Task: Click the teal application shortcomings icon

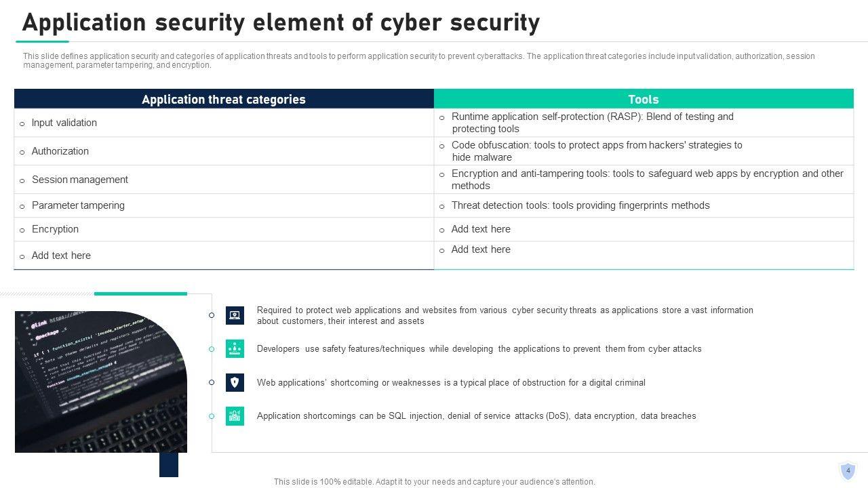Action: pyautogui.click(x=235, y=416)
